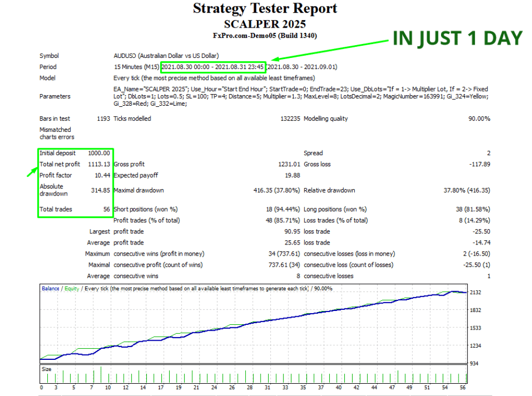This screenshot has height=396, width=532.
Task: Click the Modelling quality 90.00% value
Action: [479, 119]
